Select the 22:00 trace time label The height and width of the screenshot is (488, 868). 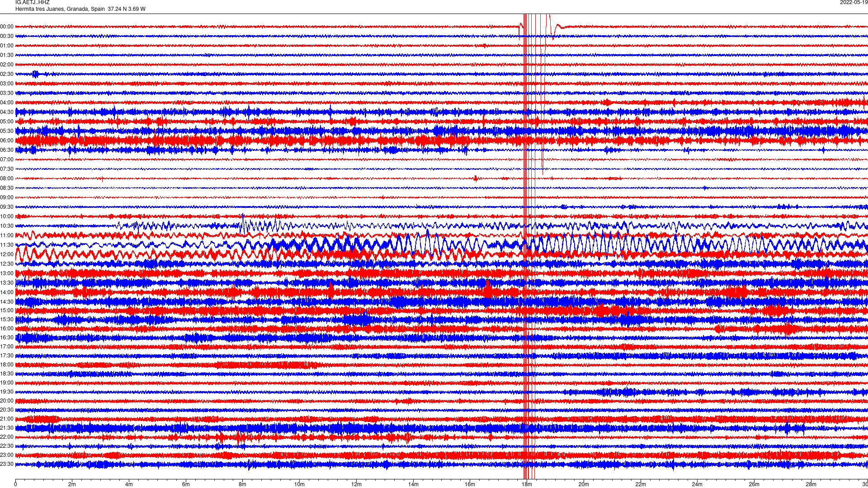7,437
